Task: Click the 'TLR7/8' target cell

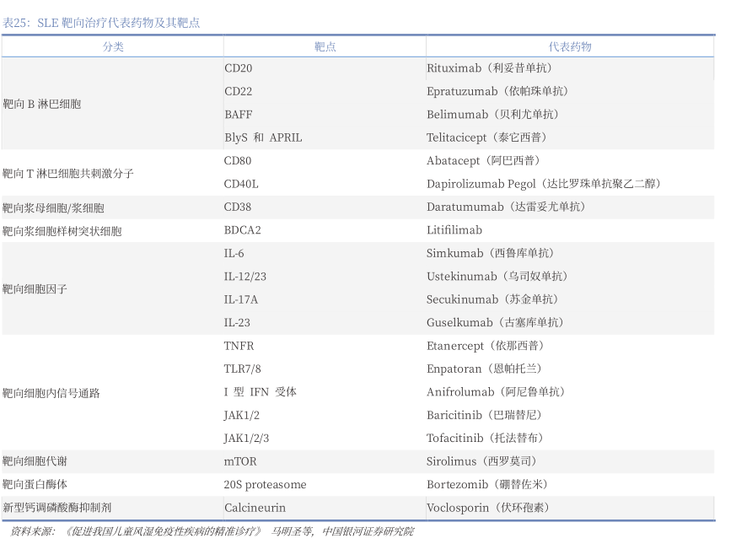Action: tap(243, 369)
